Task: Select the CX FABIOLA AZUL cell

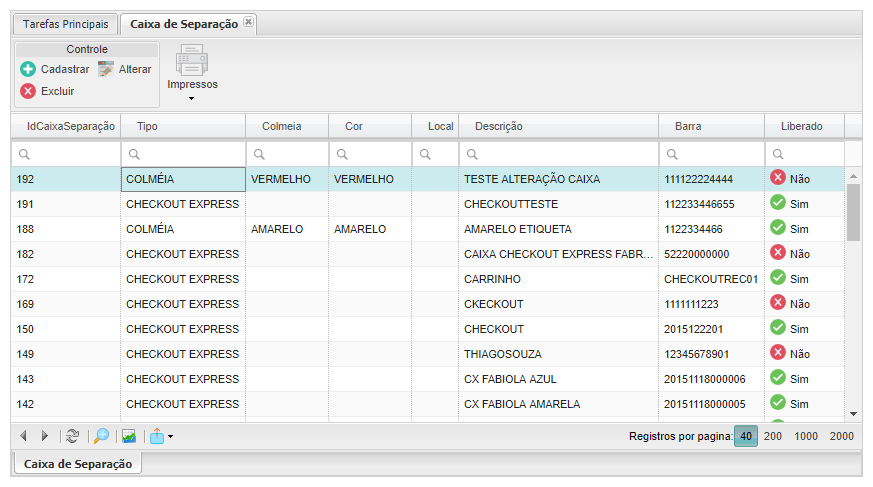Action: (x=558, y=380)
